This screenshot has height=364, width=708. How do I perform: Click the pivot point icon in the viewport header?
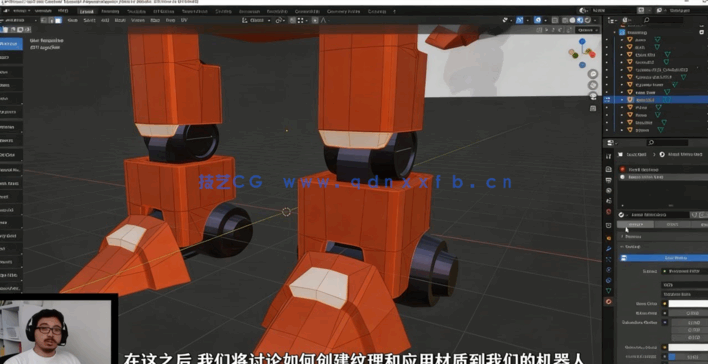coord(280,20)
